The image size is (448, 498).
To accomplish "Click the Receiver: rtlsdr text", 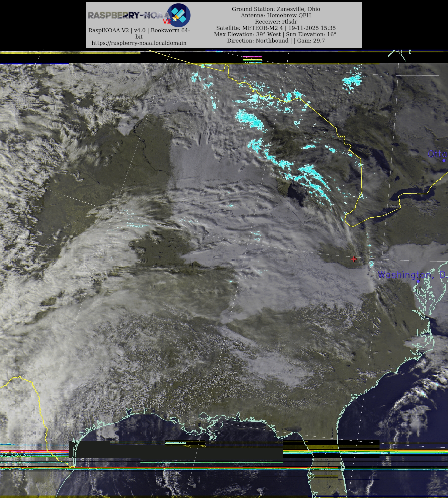I will (276, 22).
